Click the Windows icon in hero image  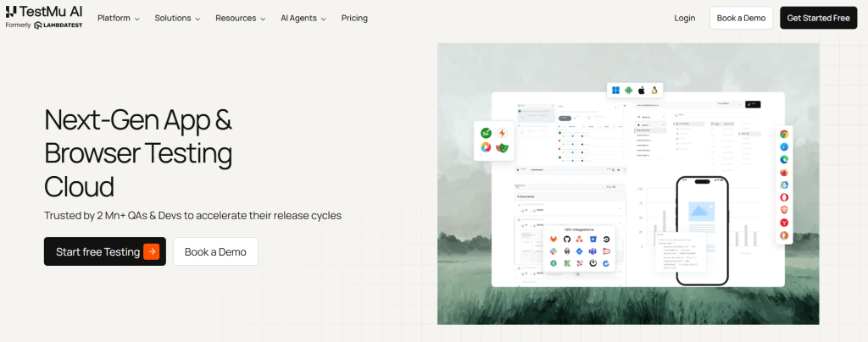[616, 90]
